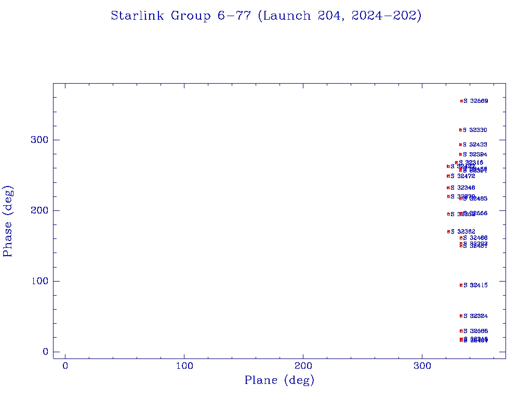Click the data label "S 32586"

coord(476,331)
